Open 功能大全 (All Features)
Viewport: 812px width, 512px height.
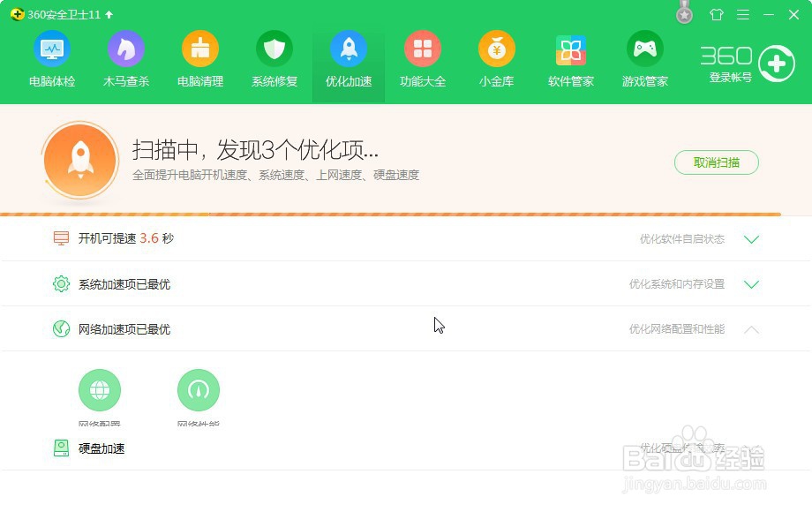point(423,59)
